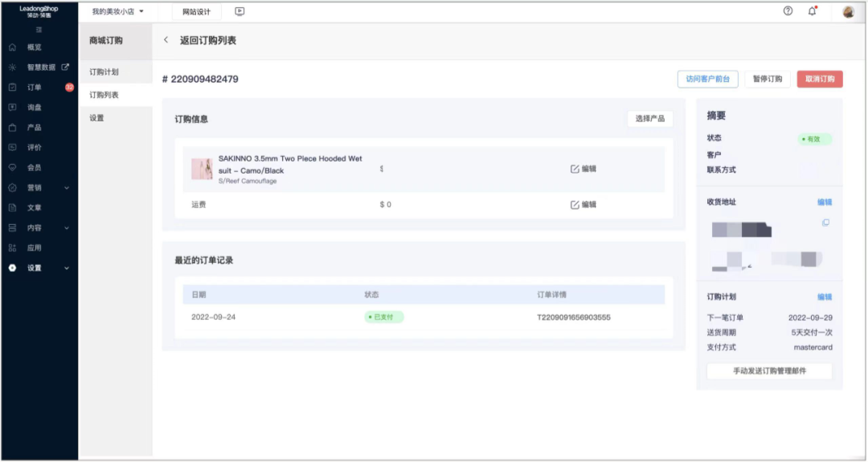Click the video preview icon beside 网站设计

(x=240, y=11)
